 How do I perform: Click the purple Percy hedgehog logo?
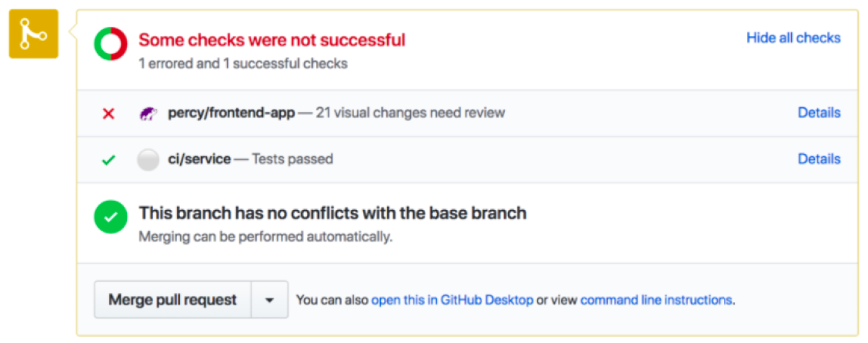pos(148,114)
